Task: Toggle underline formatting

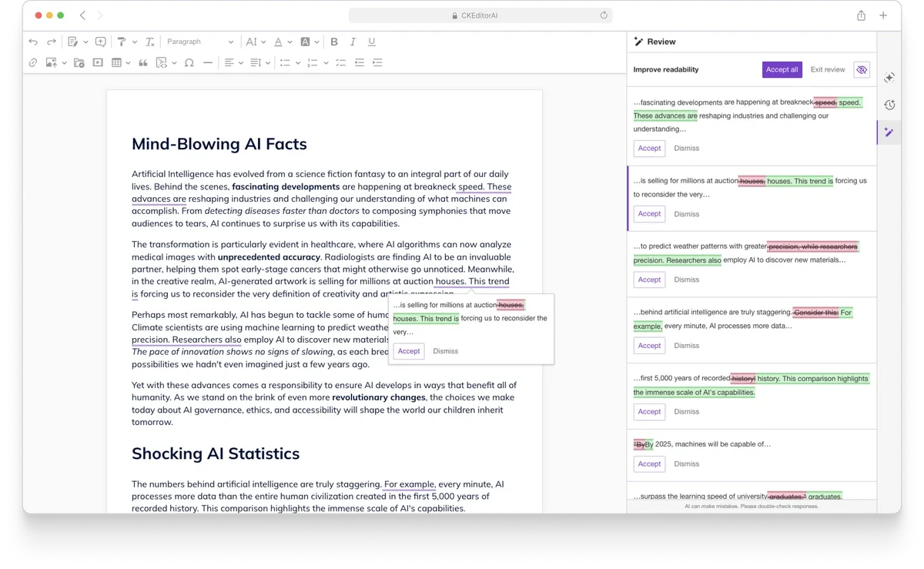Action: click(x=371, y=42)
